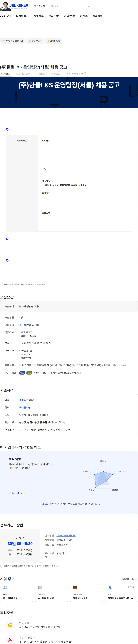138x644 pixels.
Task: Click the map pin icon in 위치 card
Action: click(110, 588)
